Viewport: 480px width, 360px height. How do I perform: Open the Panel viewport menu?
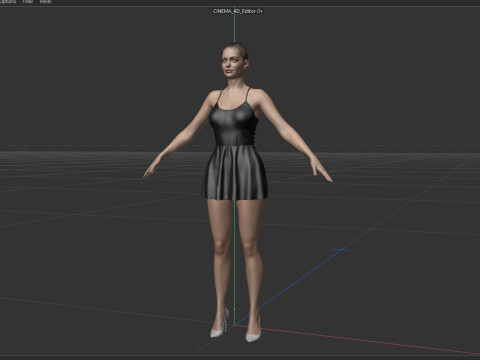[x=45, y=1]
